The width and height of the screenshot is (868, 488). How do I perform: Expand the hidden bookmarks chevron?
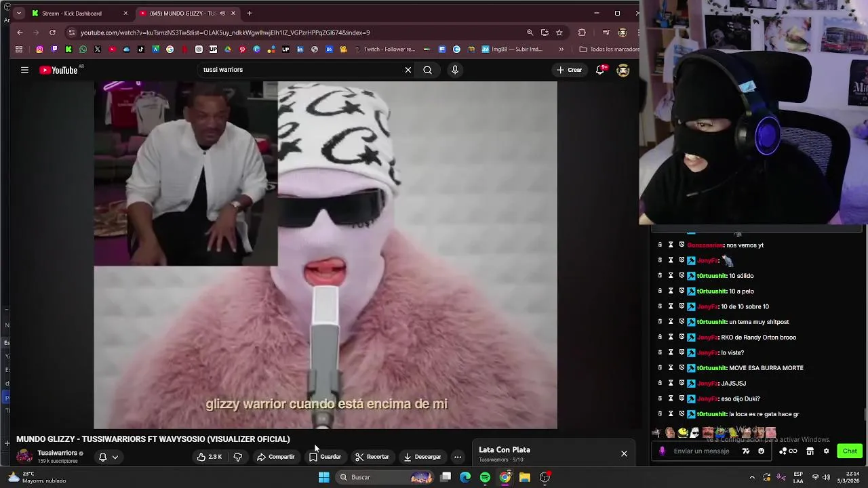[x=561, y=49]
